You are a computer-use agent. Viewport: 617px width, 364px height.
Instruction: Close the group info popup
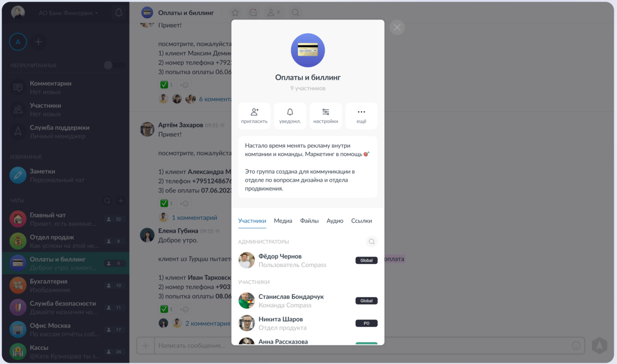coord(397,28)
